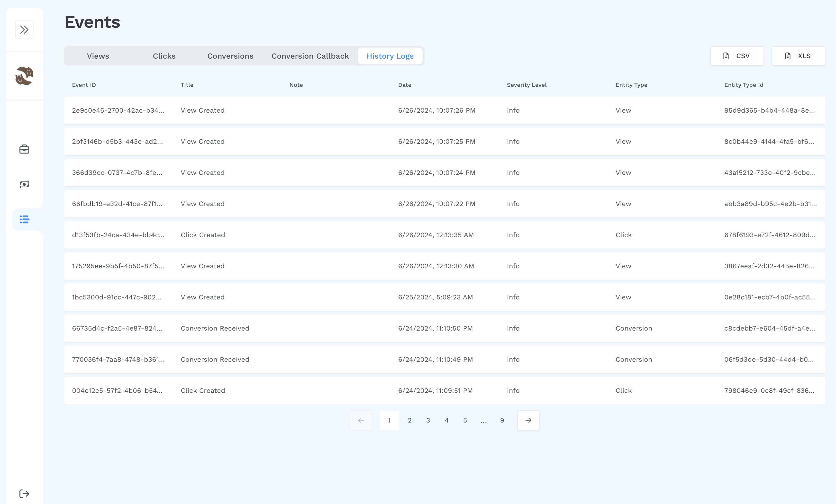Click entity ID c8cdebb7-e604-45df-a4e...
Image resolution: width=836 pixels, height=504 pixels.
[770, 328]
